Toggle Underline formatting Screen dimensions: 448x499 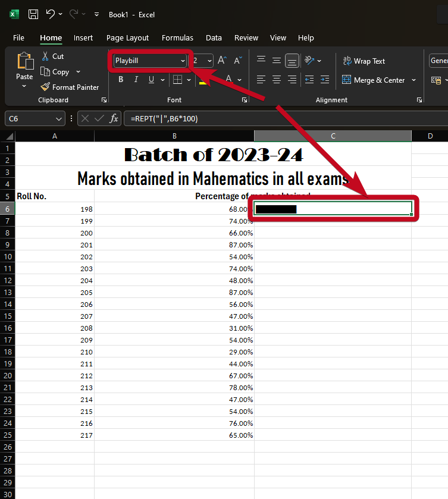[x=151, y=79]
